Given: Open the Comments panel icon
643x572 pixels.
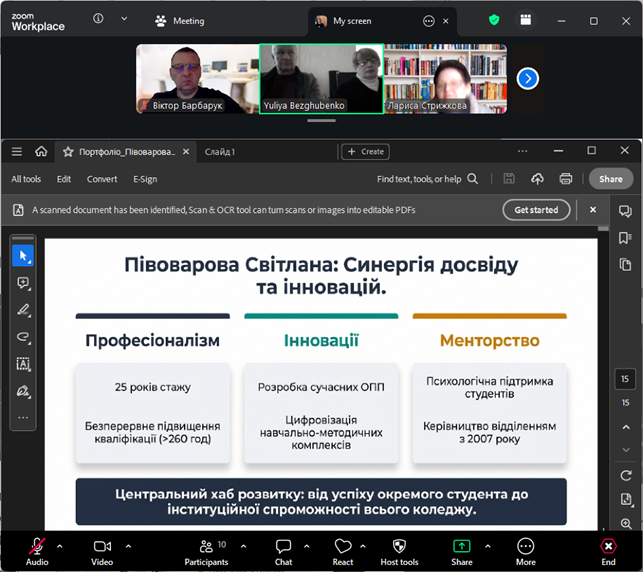Looking at the screenshot, I should pos(625,211).
